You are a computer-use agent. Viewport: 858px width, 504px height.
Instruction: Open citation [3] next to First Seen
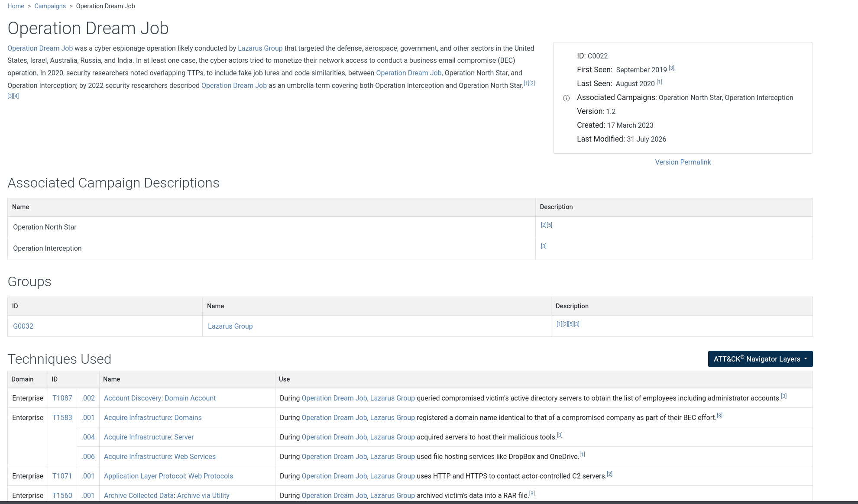(x=671, y=68)
